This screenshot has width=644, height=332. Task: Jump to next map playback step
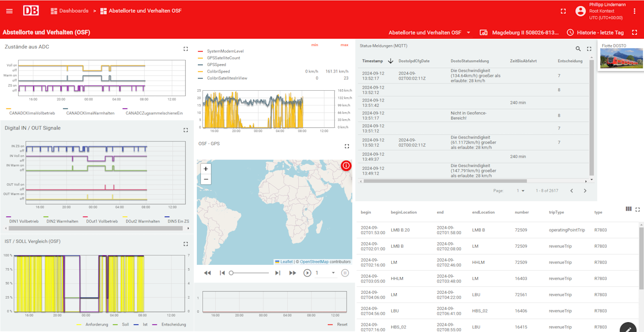(277, 273)
